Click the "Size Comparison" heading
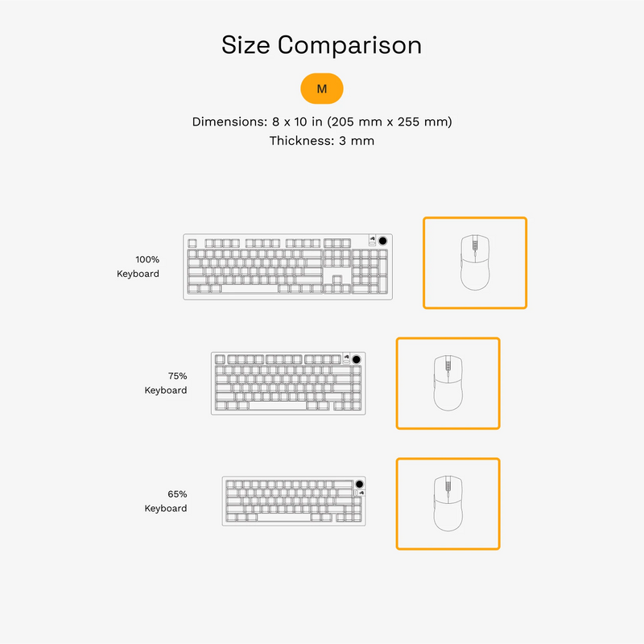 tap(322, 45)
